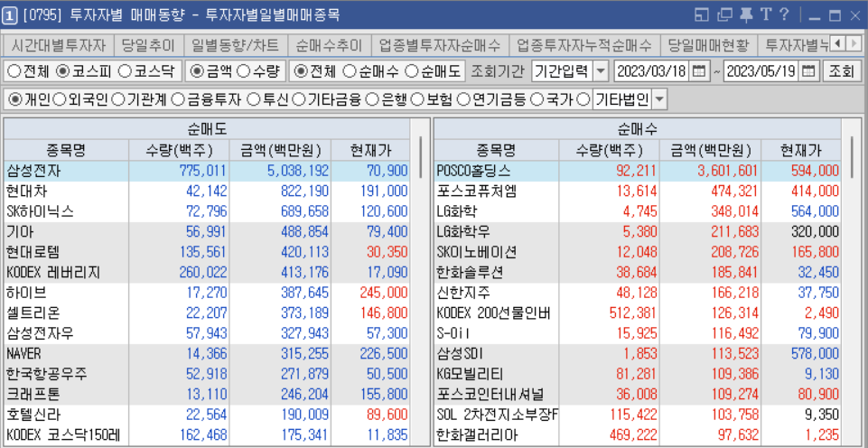This screenshot has width=868, height=448.
Task: Select the 현대차 row
Action: pyautogui.click(x=207, y=191)
